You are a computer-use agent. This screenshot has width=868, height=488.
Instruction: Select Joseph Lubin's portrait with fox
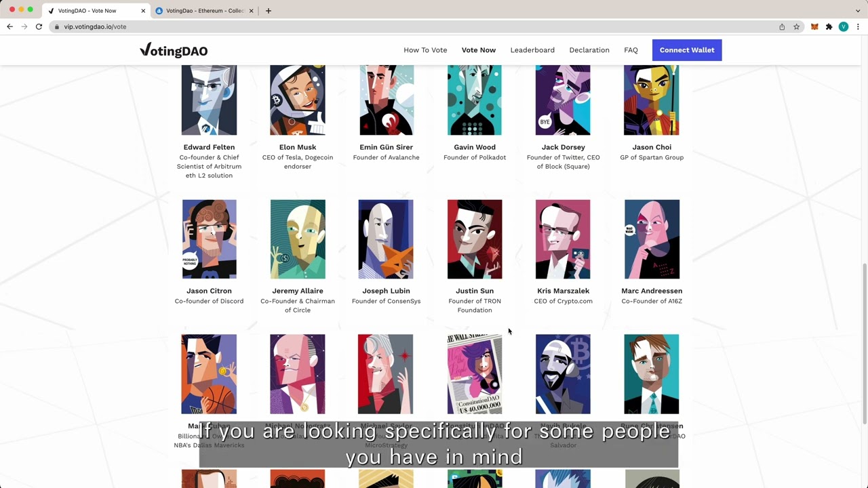(x=386, y=239)
